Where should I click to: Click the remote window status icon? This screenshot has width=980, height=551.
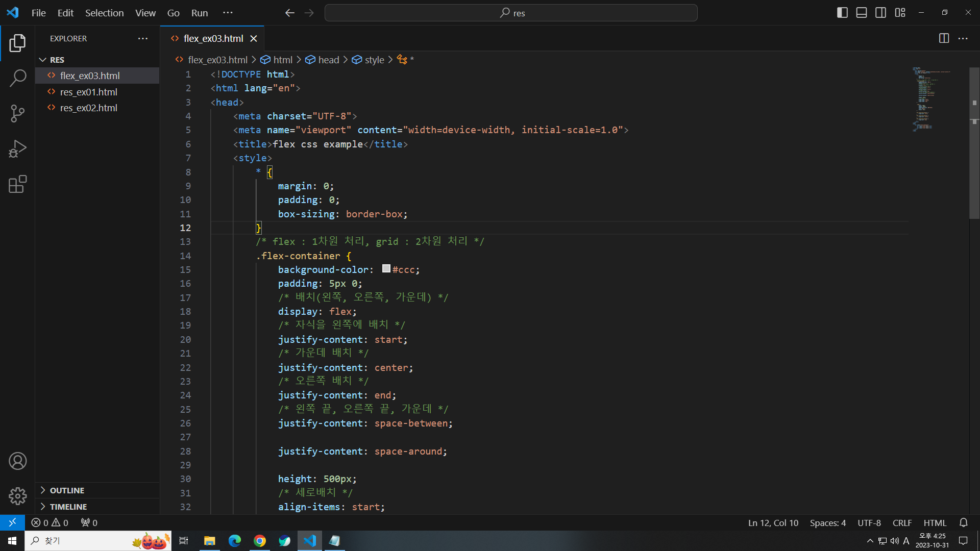click(x=12, y=522)
